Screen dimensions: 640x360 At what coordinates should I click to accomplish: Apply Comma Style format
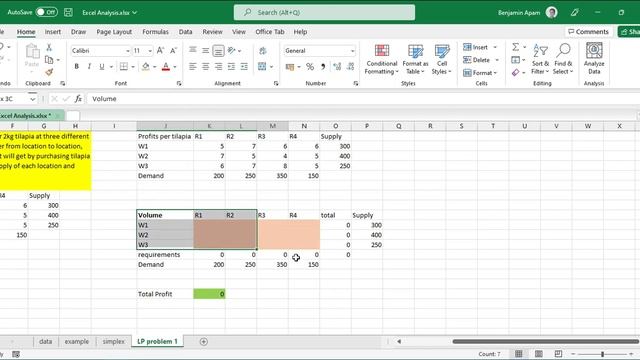coord(323,67)
